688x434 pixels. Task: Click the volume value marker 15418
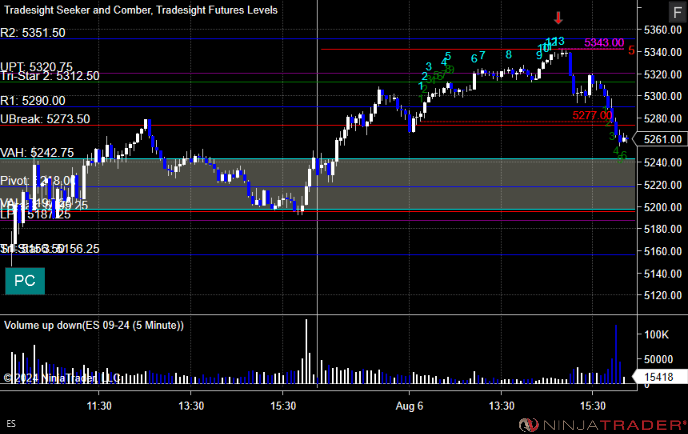pos(660,377)
